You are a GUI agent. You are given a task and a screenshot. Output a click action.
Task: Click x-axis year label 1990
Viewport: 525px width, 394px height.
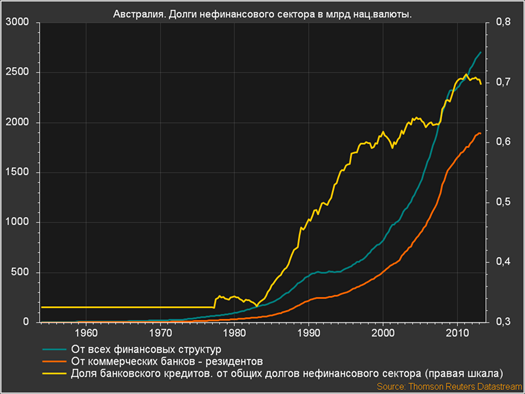pyautogui.click(x=309, y=333)
